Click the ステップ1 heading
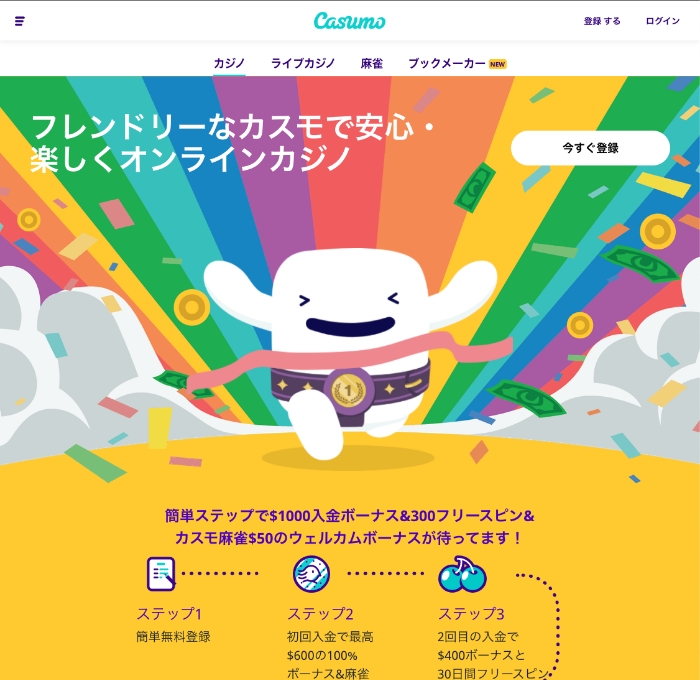This screenshot has height=680, width=700. (169, 614)
